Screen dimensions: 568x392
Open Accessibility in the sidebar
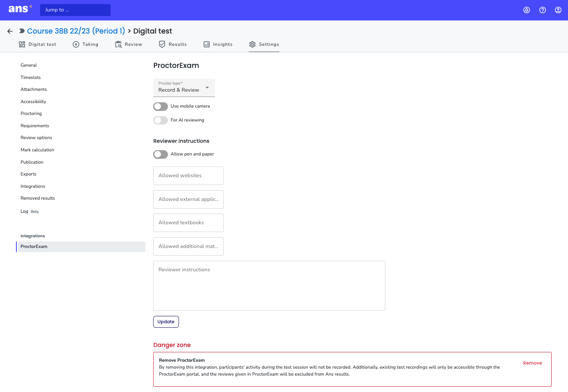pyautogui.click(x=33, y=101)
